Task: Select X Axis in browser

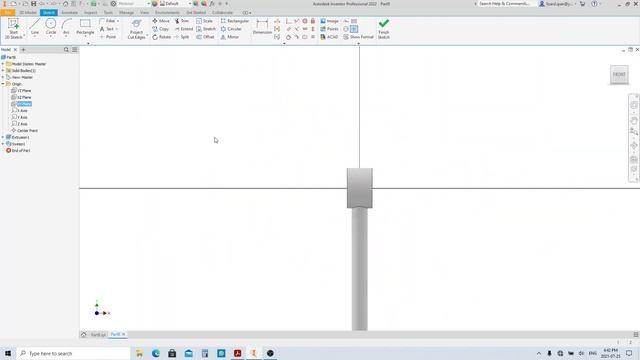Action: (x=20, y=111)
